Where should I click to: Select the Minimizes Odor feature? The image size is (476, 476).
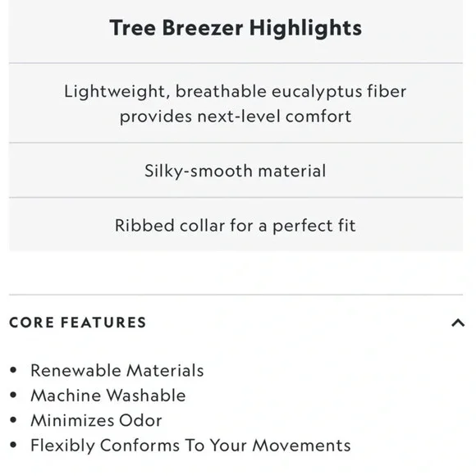coord(96,420)
